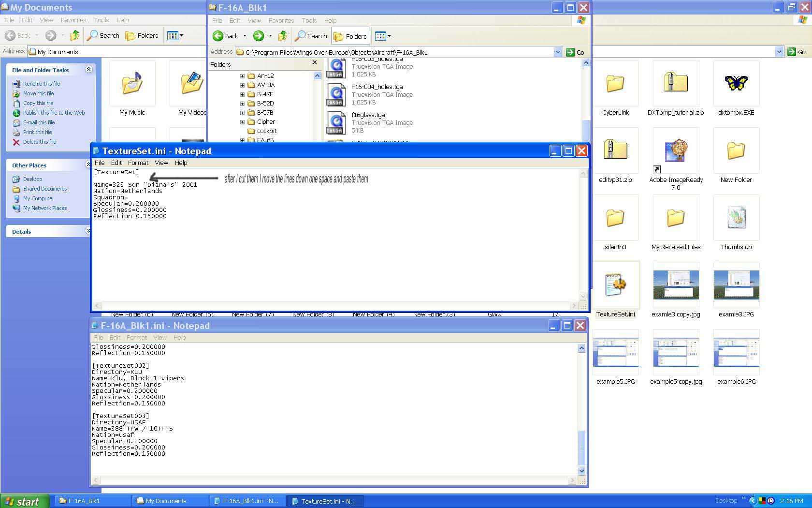The width and height of the screenshot is (812, 508).
Task: Click Back in F-16A_Blk1 Explorer toolbar
Action: [x=226, y=36]
